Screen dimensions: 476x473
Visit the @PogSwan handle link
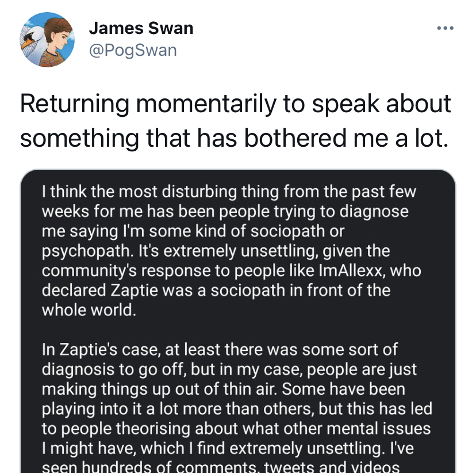pyautogui.click(x=133, y=50)
